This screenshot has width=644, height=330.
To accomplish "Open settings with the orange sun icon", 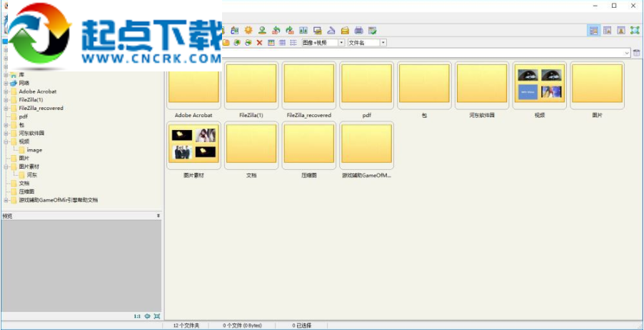I will pos(248,31).
